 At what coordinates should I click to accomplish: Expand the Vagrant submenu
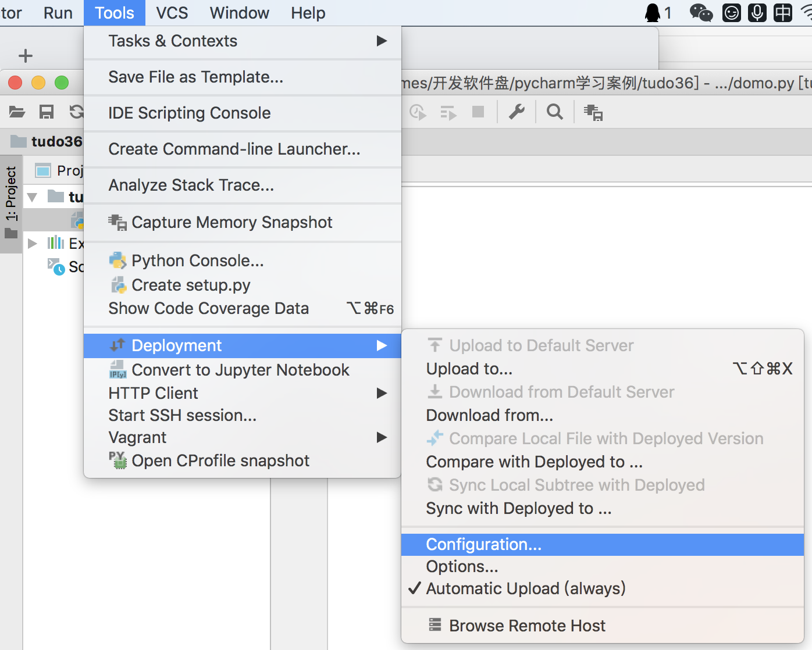point(243,437)
